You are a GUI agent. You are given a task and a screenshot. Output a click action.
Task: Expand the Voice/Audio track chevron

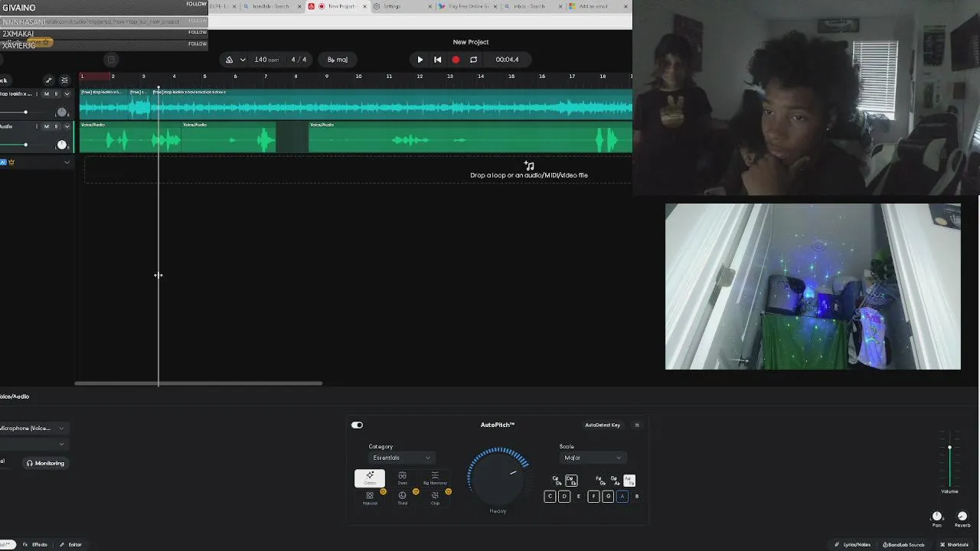[67, 126]
